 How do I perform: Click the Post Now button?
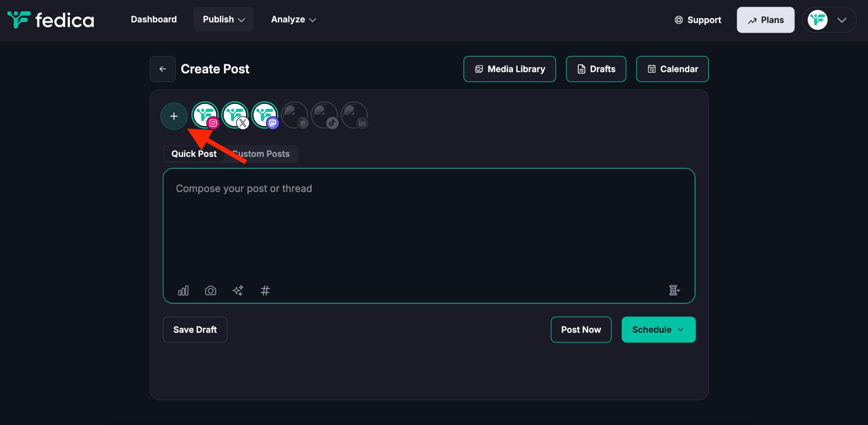pyautogui.click(x=581, y=329)
